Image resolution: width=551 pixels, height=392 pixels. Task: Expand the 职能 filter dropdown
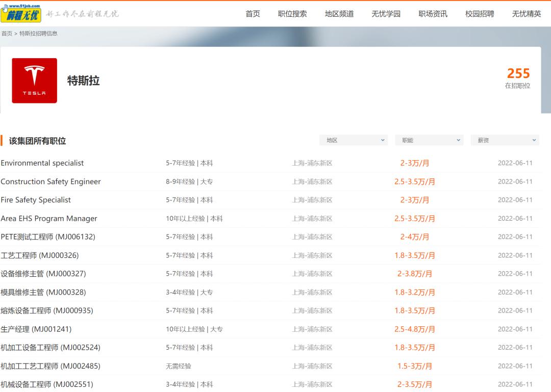[429, 140]
